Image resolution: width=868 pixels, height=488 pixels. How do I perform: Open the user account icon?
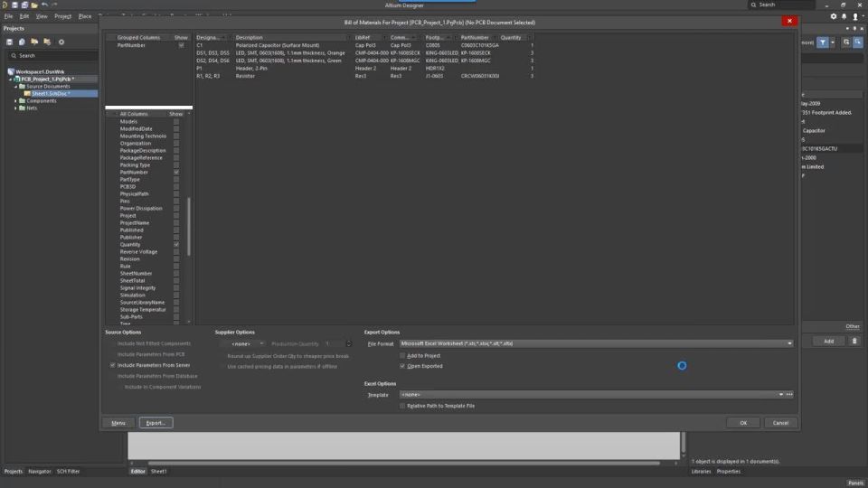click(x=855, y=16)
